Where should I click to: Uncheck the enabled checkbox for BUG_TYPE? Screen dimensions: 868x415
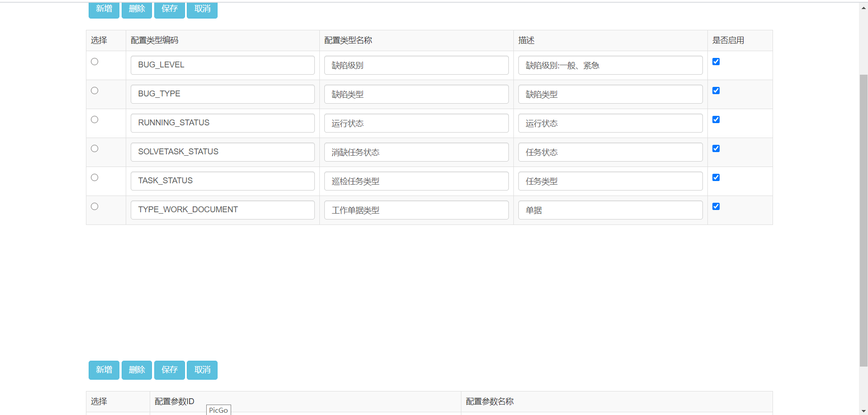click(716, 91)
